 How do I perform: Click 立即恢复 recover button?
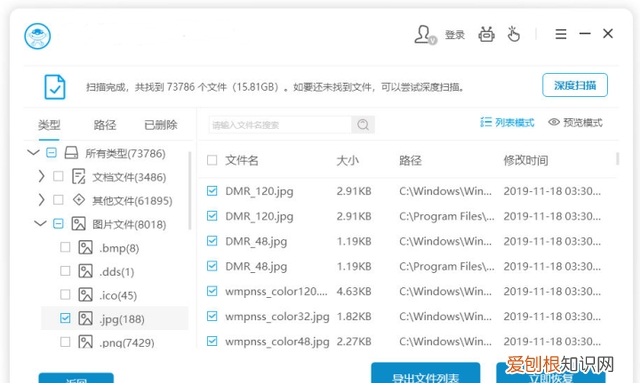[x=550, y=373]
